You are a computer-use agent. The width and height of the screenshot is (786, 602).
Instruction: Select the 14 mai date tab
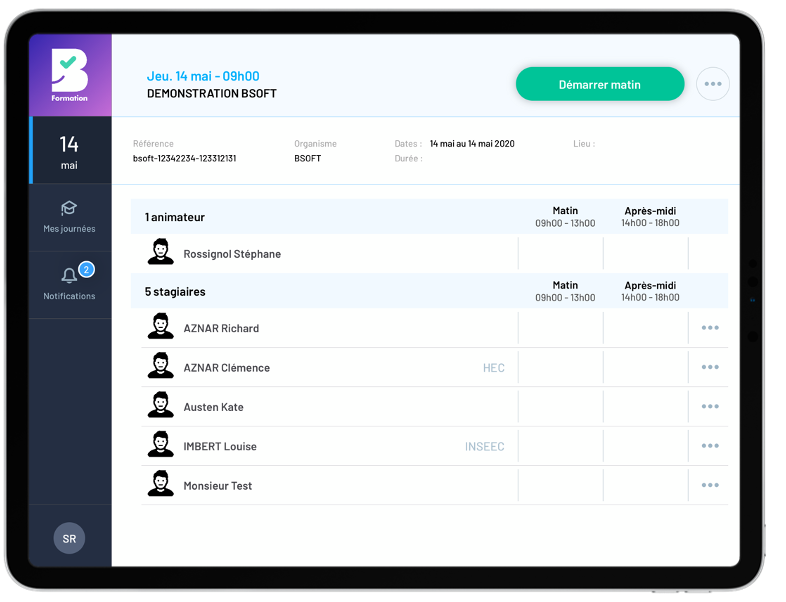(x=70, y=150)
